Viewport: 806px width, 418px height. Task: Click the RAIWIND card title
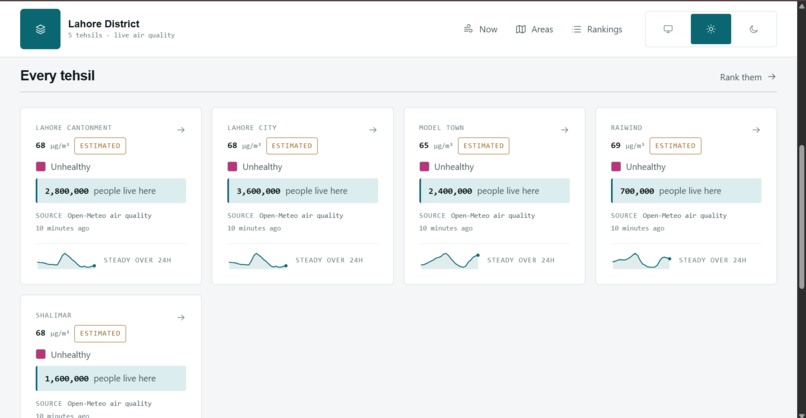point(626,128)
